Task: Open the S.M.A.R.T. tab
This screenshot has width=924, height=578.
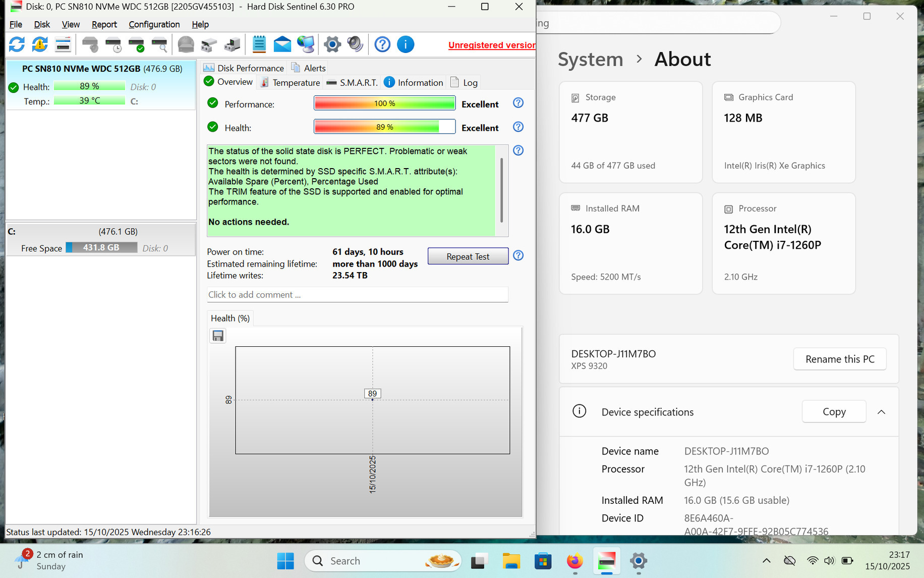Action: [x=352, y=82]
